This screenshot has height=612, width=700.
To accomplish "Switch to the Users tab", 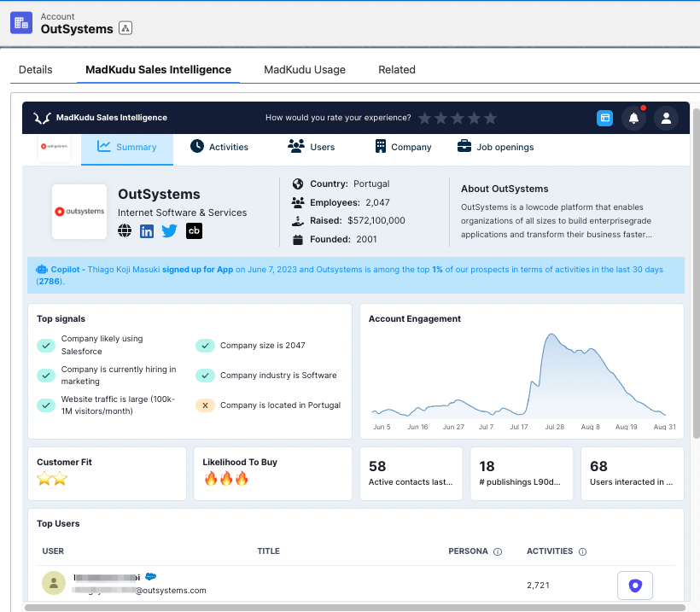I will [312, 147].
